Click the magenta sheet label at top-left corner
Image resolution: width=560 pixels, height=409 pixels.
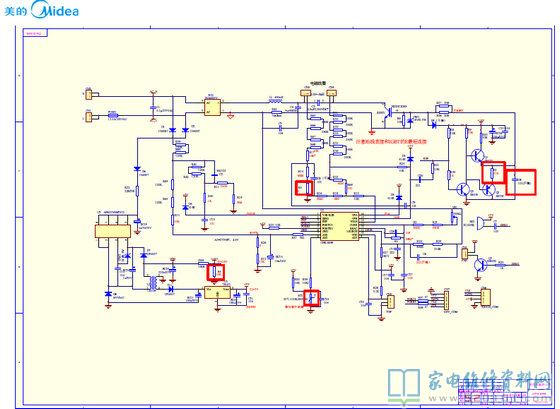[x=35, y=34]
